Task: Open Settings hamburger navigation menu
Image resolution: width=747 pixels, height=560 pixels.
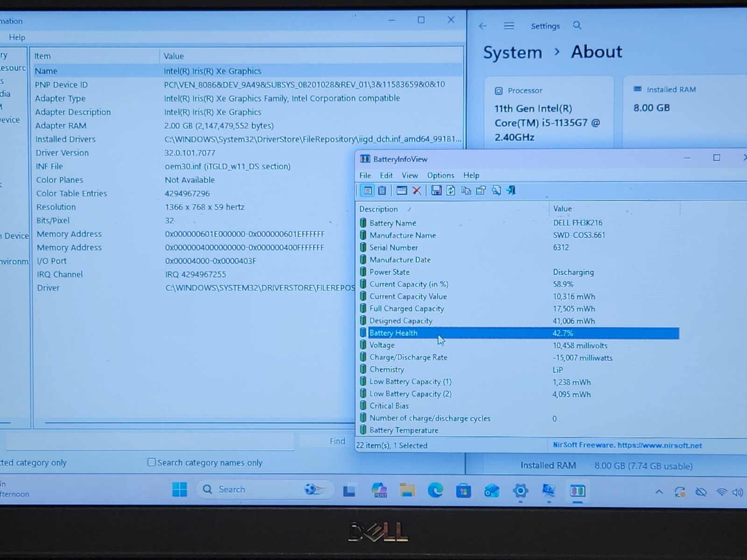Action: 509,26
